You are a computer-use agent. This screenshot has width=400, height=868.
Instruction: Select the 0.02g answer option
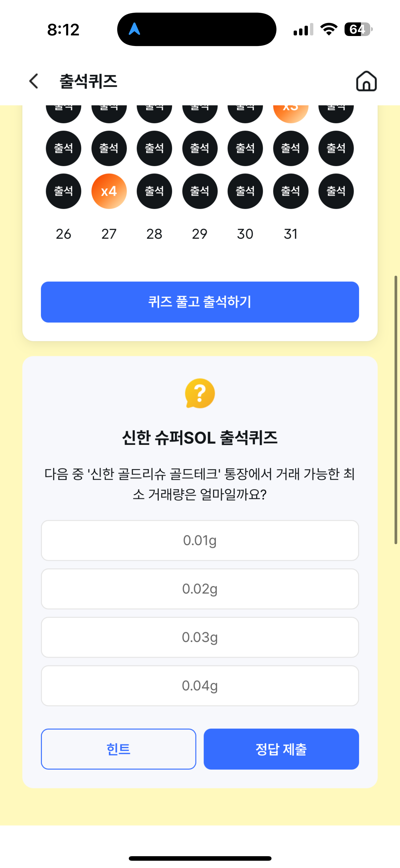[x=200, y=589]
